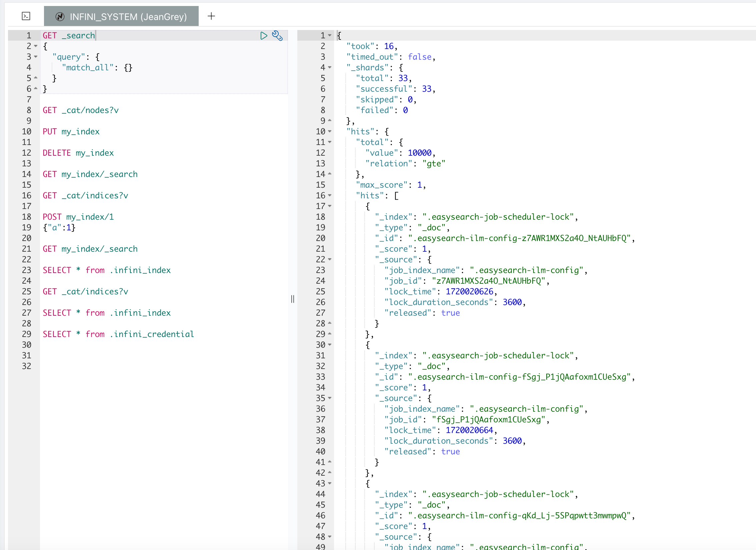Select GET _cat/nodes?v request
The width and height of the screenshot is (756, 550).
click(x=81, y=110)
